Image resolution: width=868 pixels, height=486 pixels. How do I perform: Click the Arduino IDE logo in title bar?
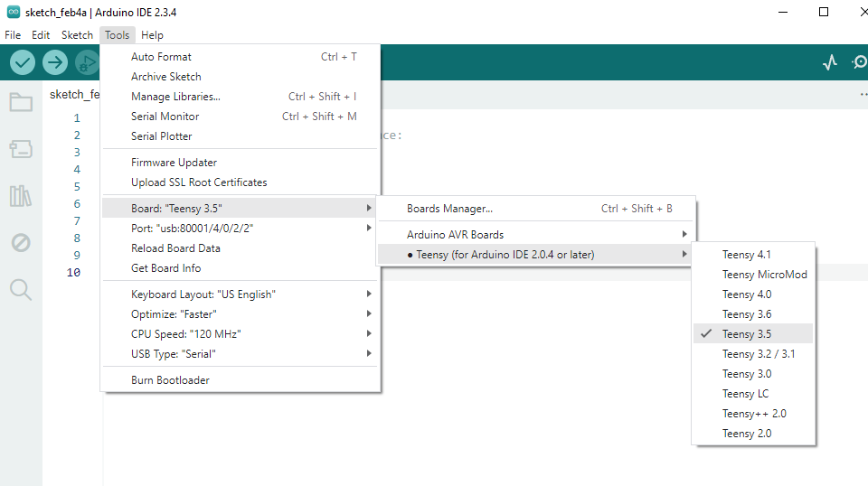point(14,12)
